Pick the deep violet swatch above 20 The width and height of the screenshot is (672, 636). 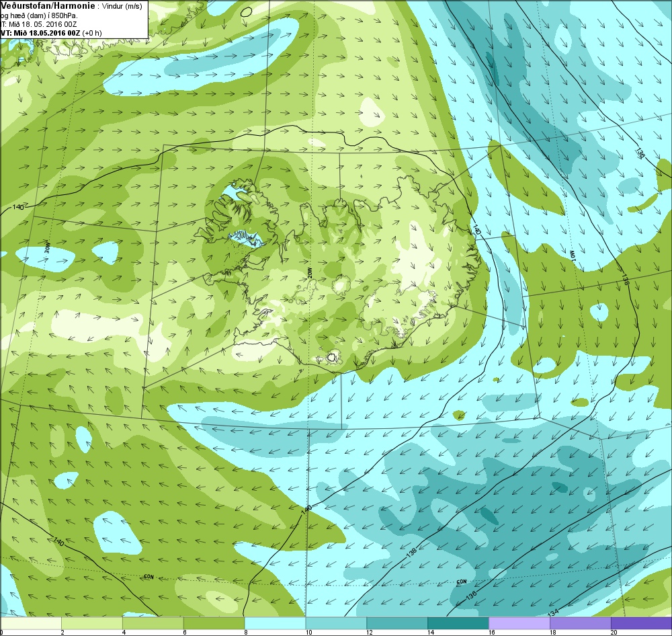641,623
